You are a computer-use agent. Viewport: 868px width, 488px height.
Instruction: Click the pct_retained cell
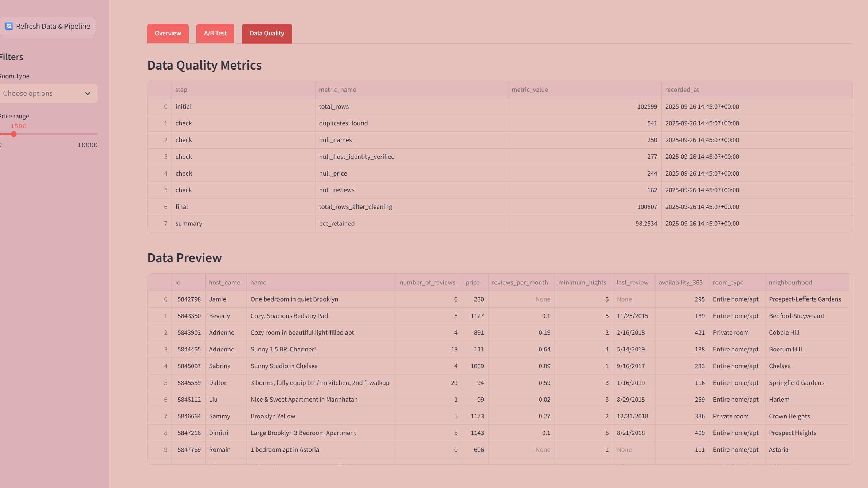[x=411, y=224]
